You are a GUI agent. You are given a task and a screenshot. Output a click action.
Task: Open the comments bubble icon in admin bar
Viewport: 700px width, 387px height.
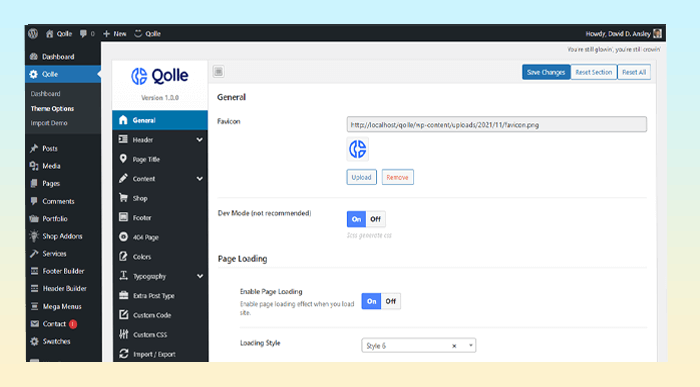pos(83,33)
